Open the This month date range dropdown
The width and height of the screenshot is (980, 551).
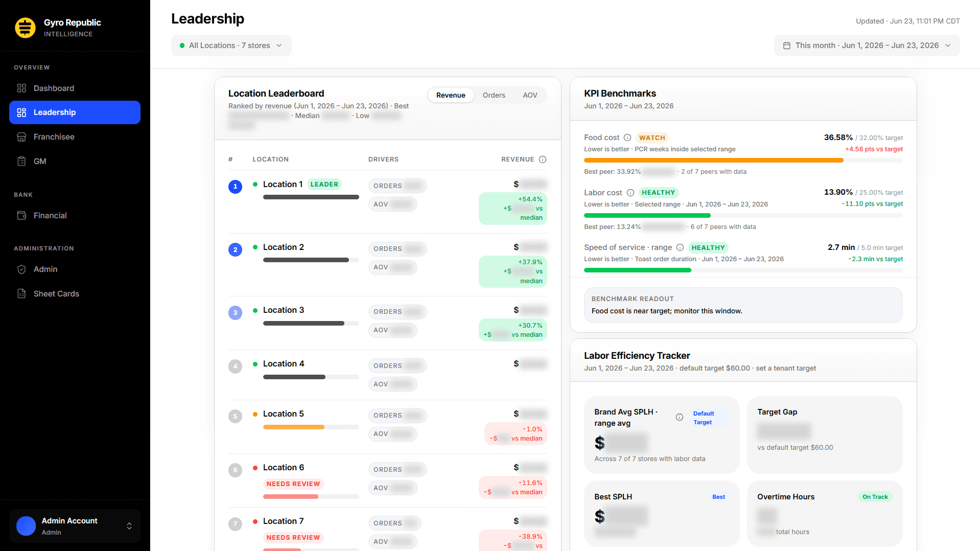point(867,45)
